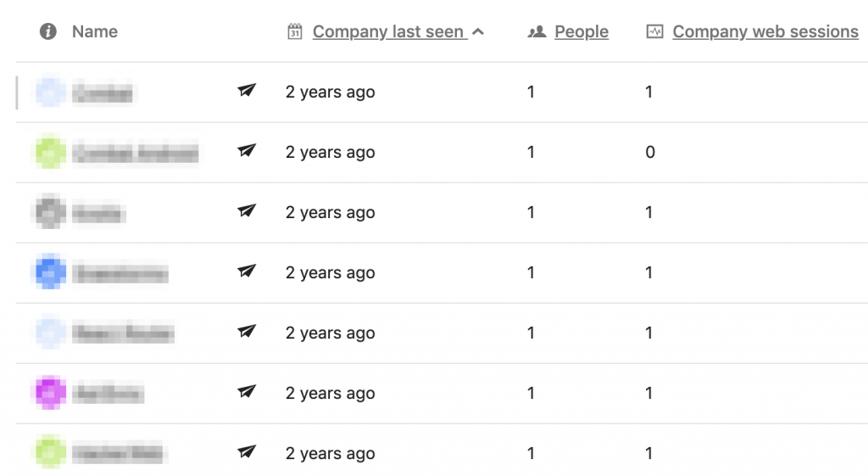
Task: Sort by Company web sessions column
Action: click(x=765, y=31)
